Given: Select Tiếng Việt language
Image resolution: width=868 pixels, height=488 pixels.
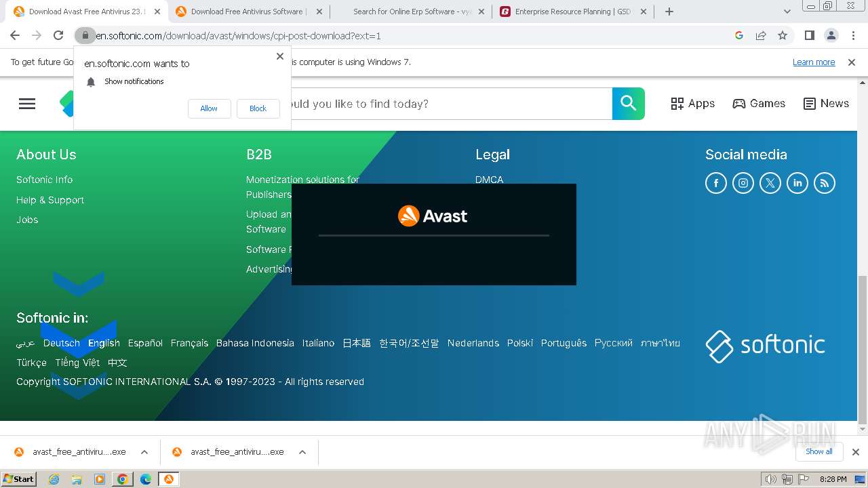Looking at the screenshot, I should pyautogui.click(x=77, y=363).
